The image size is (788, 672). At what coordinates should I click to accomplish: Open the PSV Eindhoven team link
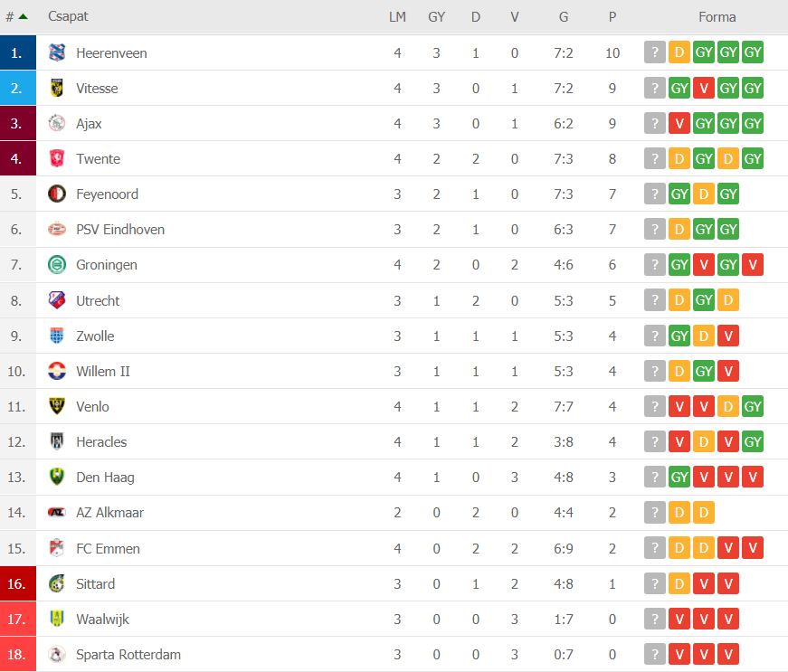(x=120, y=230)
